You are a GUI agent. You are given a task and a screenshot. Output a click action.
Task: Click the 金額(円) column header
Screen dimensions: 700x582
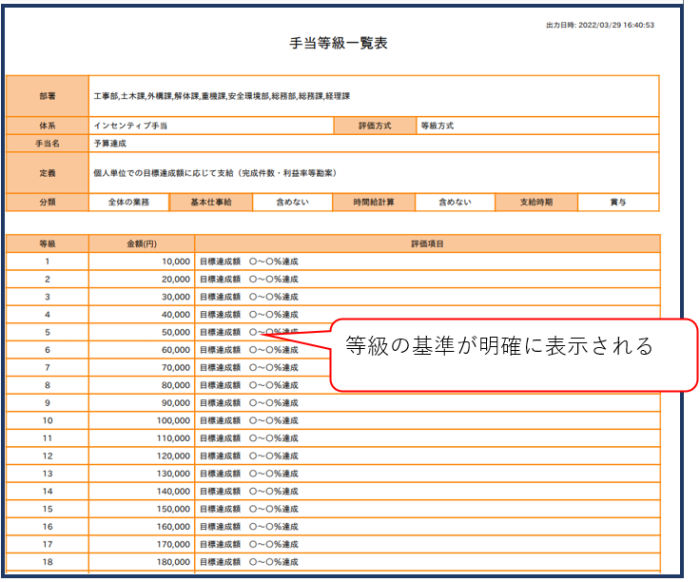click(142, 243)
